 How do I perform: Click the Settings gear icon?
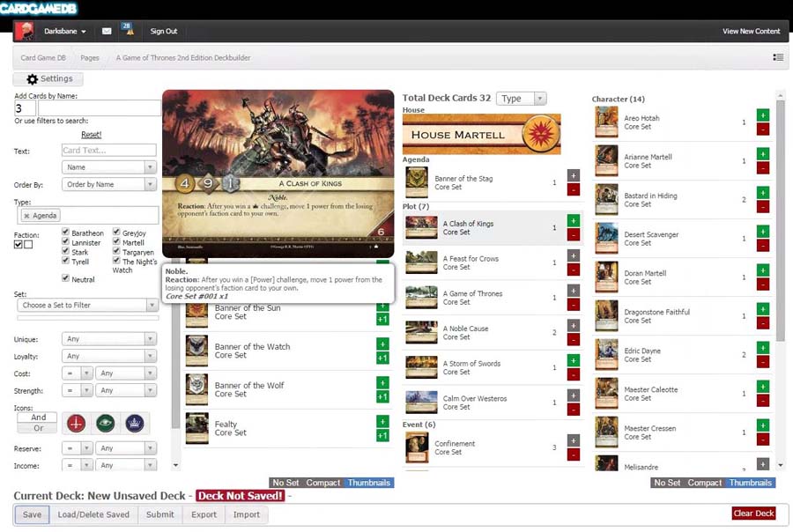click(32, 79)
